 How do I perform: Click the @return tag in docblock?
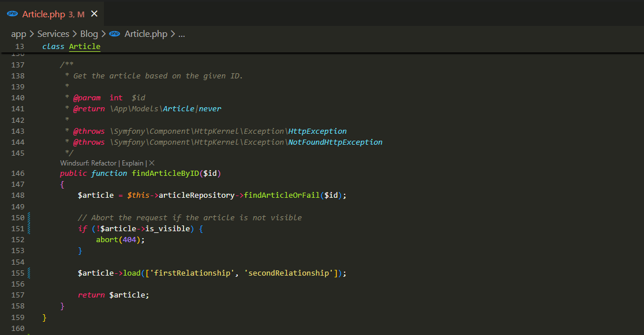pos(89,109)
